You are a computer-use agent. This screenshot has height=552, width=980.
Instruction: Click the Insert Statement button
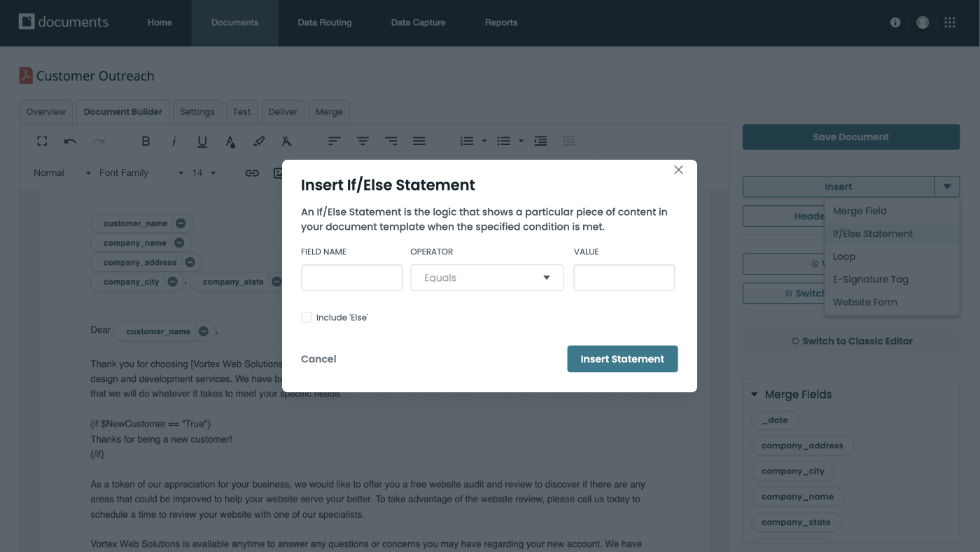click(x=622, y=359)
